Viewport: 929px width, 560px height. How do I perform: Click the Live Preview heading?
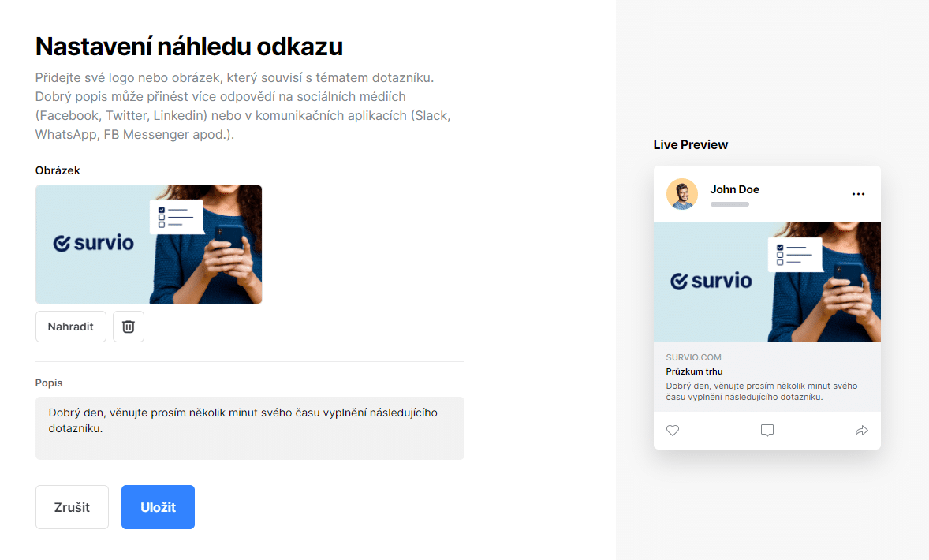(x=691, y=144)
